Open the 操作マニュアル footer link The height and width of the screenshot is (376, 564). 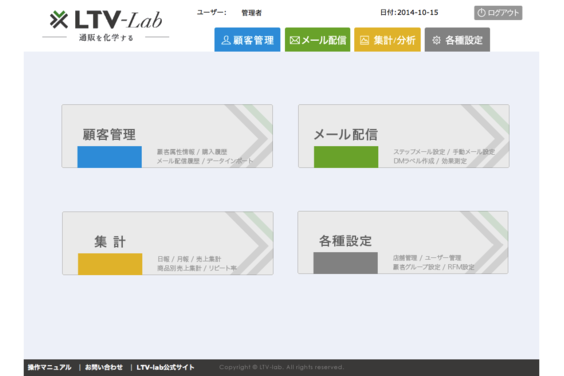pyautogui.click(x=50, y=367)
